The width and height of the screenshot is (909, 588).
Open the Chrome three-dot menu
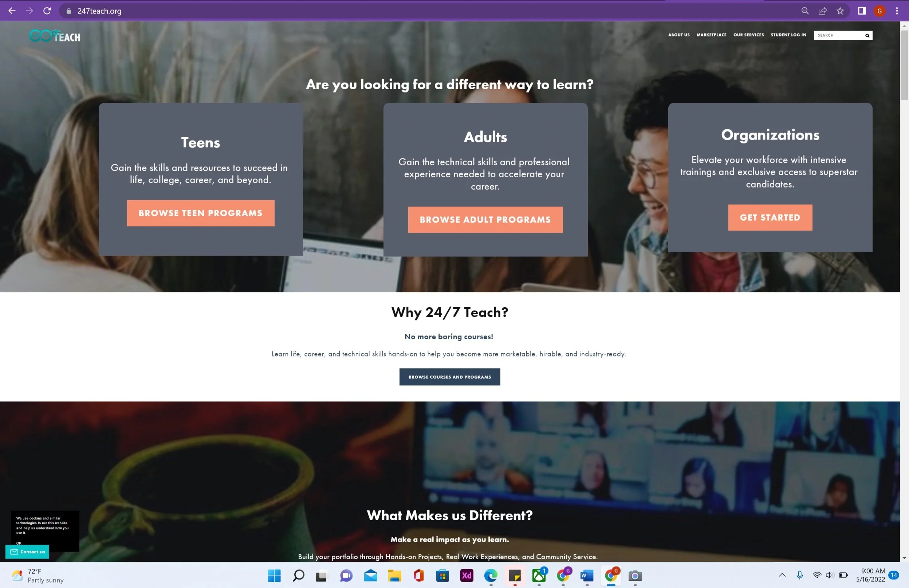click(x=897, y=11)
